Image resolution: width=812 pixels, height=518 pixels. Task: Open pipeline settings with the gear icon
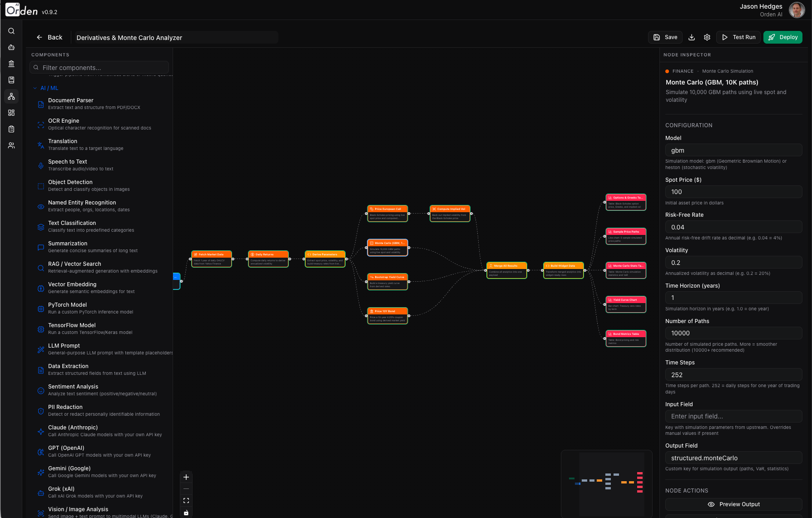707,37
